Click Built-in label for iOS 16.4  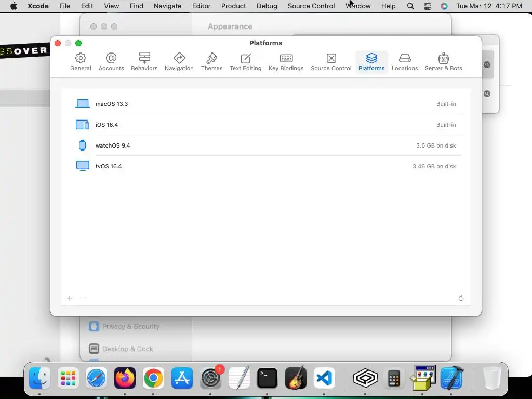[x=446, y=125]
